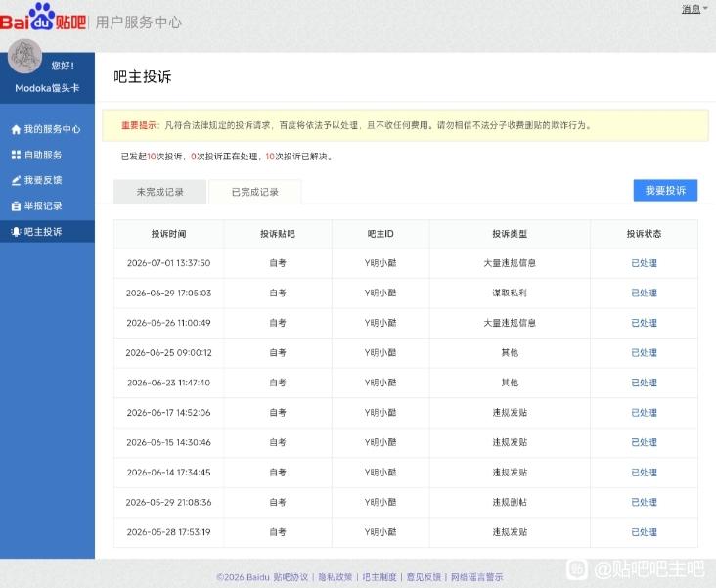
Task: Click 其他 in the 2026-06-25 row
Action: [x=510, y=353]
